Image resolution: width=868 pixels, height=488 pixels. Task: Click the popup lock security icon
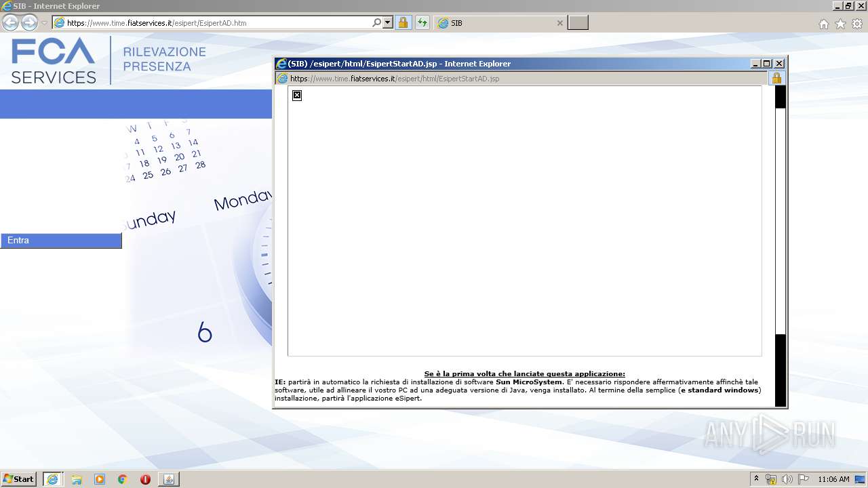pos(777,79)
